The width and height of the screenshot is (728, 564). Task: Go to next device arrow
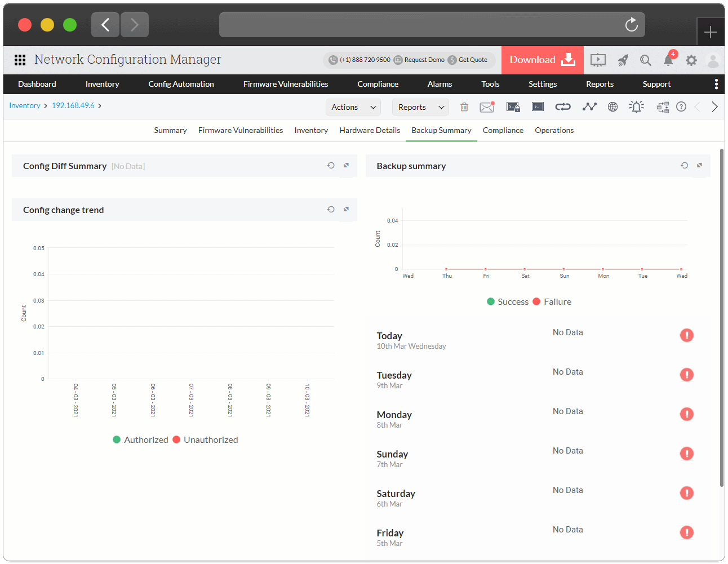tap(714, 106)
